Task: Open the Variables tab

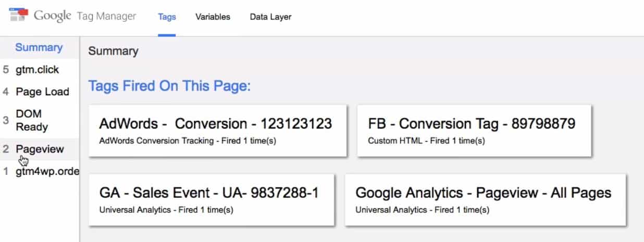Action: [213, 17]
